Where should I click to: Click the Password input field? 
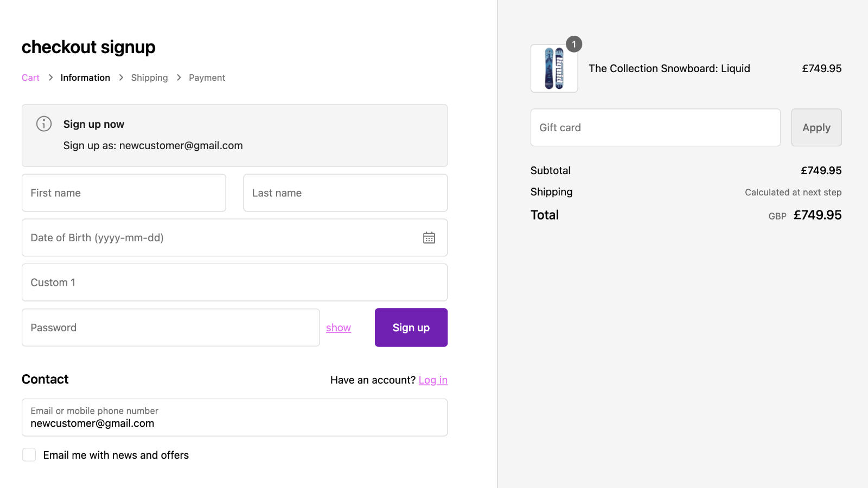click(170, 328)
